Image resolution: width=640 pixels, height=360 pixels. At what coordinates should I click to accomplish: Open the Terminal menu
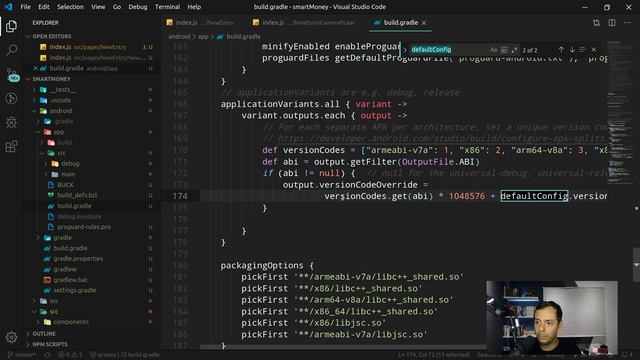[167, 7]
